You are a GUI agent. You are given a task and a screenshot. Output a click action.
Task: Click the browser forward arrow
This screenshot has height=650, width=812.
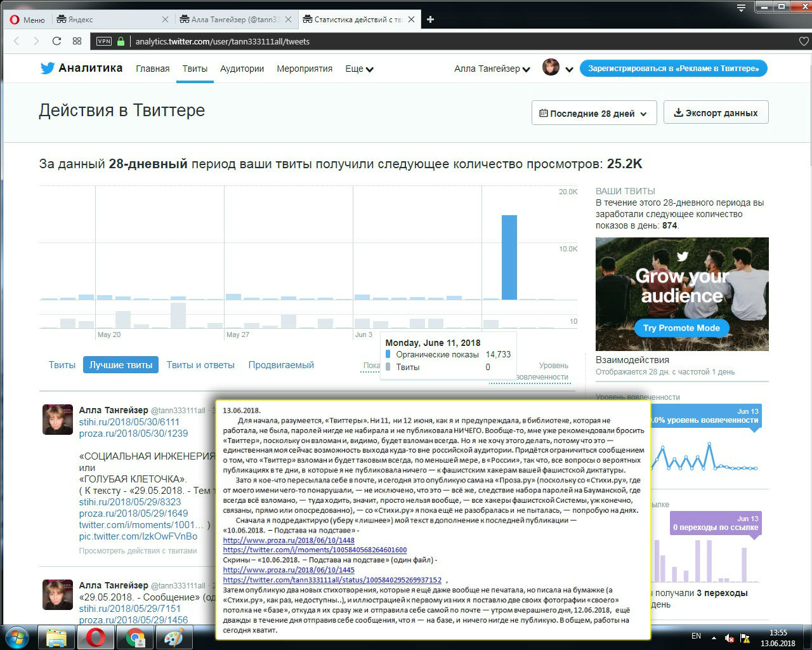36,41
